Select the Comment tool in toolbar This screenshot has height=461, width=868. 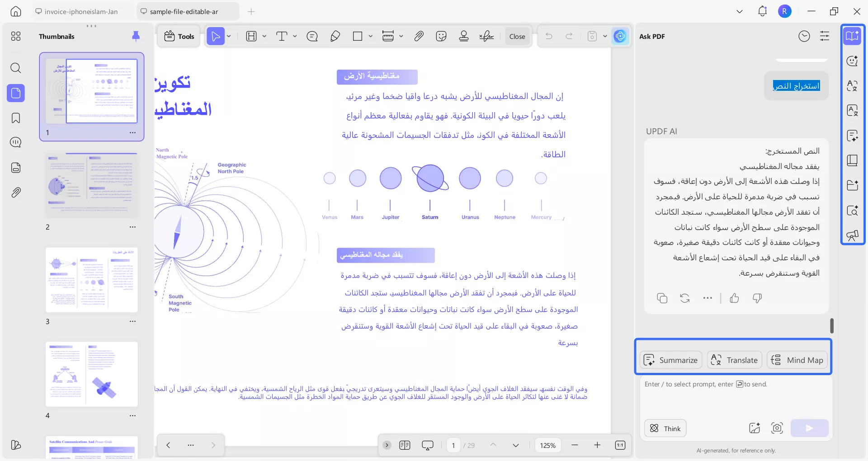coord(312,36)
